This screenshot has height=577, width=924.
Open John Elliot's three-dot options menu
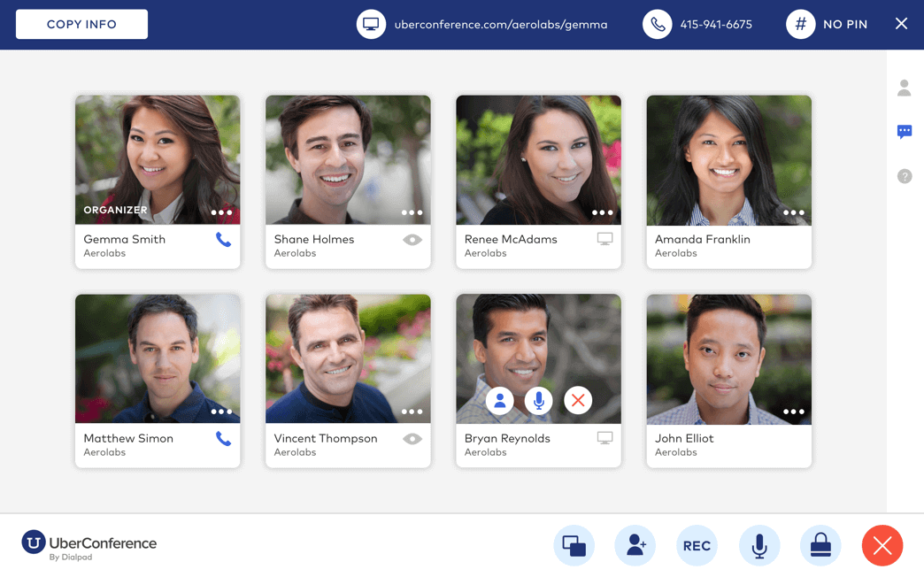pyautogui.click(x=793, y=412)
